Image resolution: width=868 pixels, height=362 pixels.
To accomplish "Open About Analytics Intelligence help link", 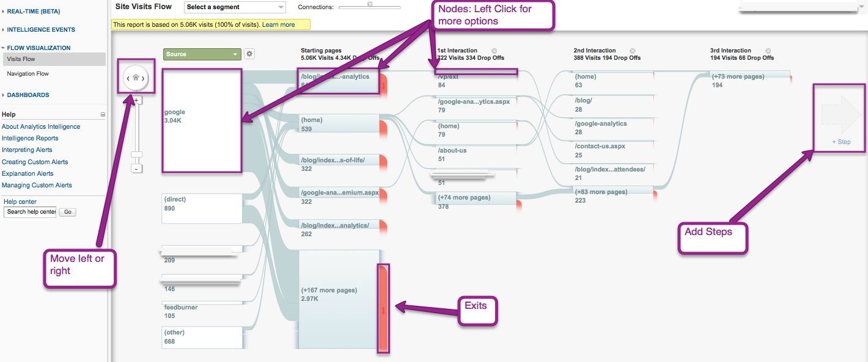I will [x=41, y=127].
